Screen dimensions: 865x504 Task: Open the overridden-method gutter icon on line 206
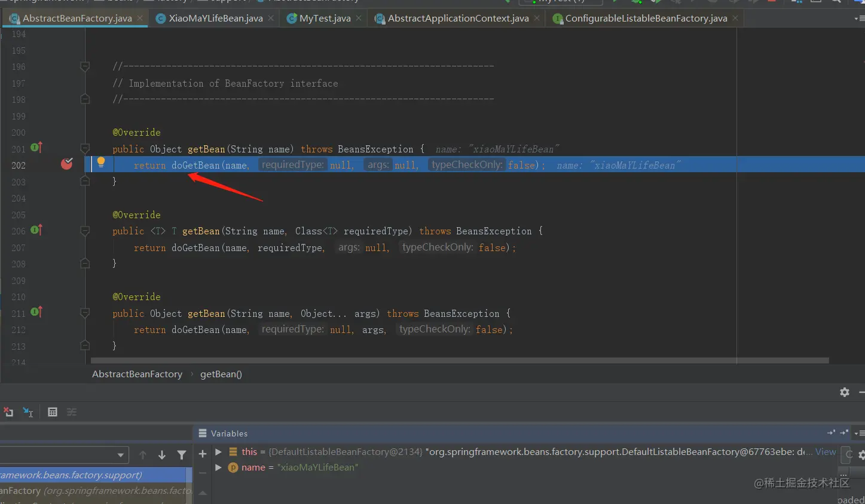coord(36,230)
